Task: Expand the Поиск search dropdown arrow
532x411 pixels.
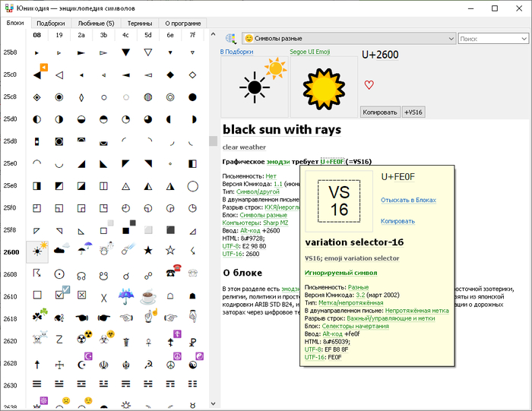Action: pos(524,38)
